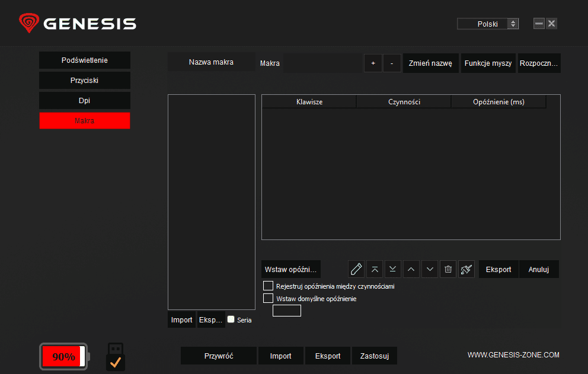Go to the Dpi tab
The width and height of the screenshot is (588, 374).
pos(85,101)
